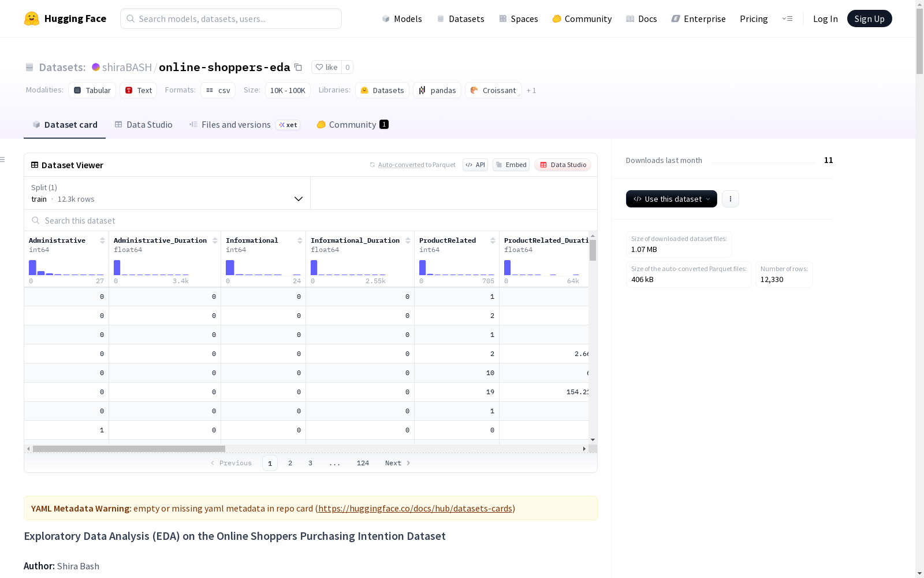This screenshot has height=578, width=924.
Task: Focus the search models, datasets, users field
Action: [231, 18]
